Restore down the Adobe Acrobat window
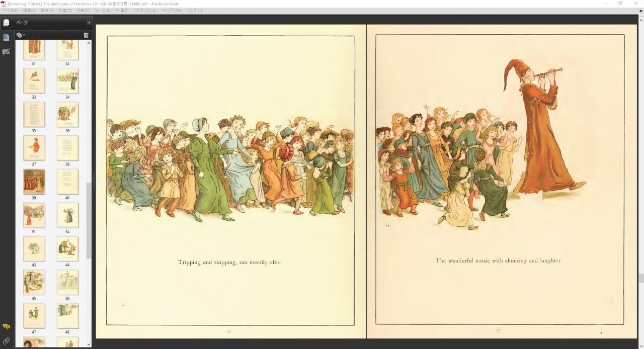Screen dimensions: 644x349 pos(620,4)
